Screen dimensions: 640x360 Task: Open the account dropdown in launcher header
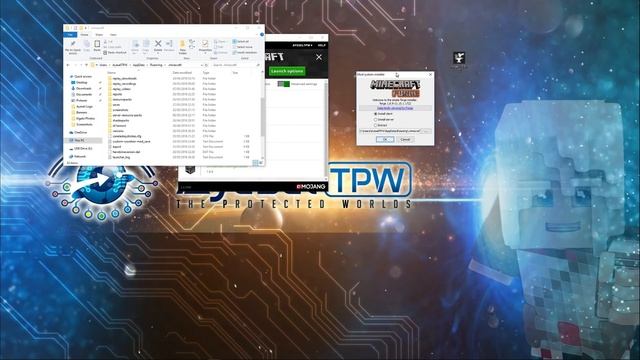[x=302, y=45]
